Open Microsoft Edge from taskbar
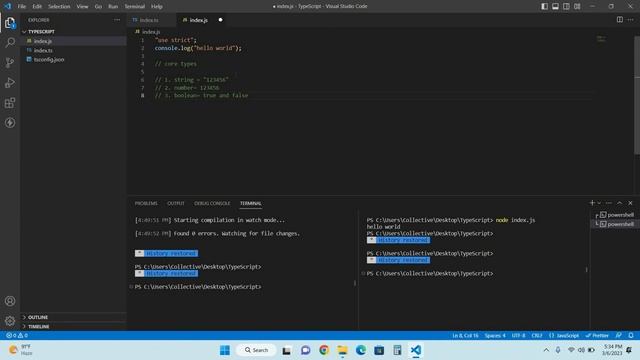Image resolution: width=640 pixels, height=360 pixels. tap(361, 350)
